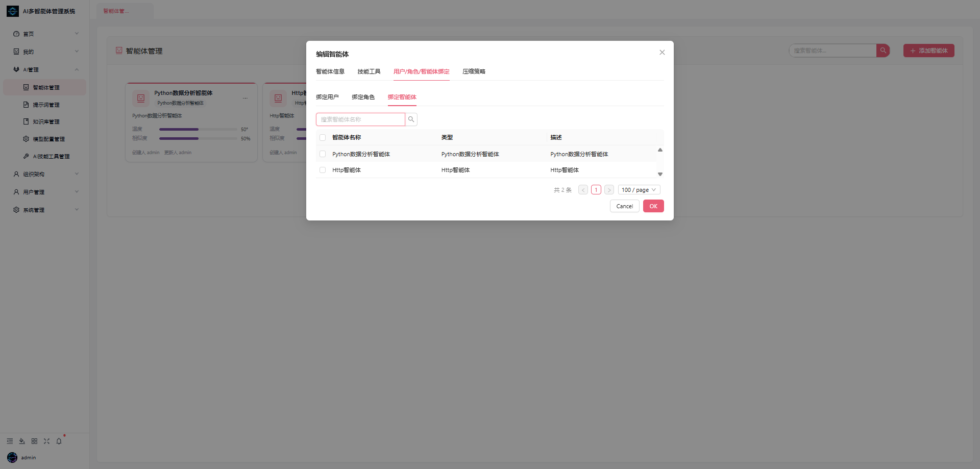Viewport: 980px width, 469px height.
Task: Close the edit agent dialog
Action: (662, 52)
